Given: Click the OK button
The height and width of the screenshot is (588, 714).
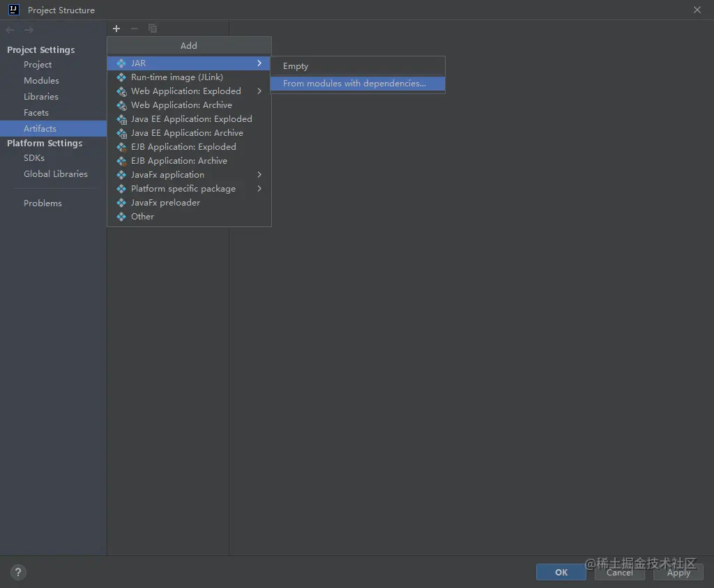Looking at the screenshot, I should point(561,572).
